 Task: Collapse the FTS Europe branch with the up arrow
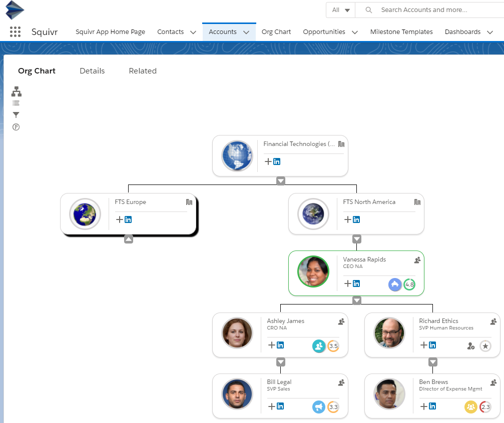[129, 239]
